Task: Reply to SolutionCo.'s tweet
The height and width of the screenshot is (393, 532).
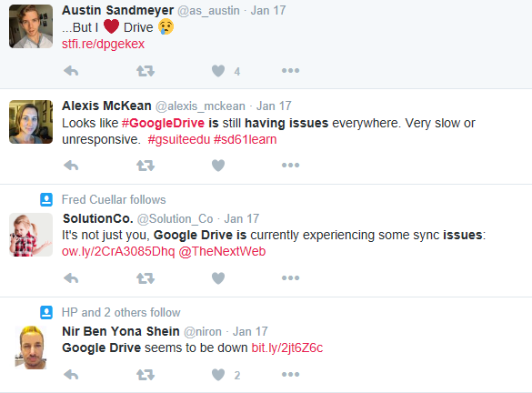Action: pos(71,278)
